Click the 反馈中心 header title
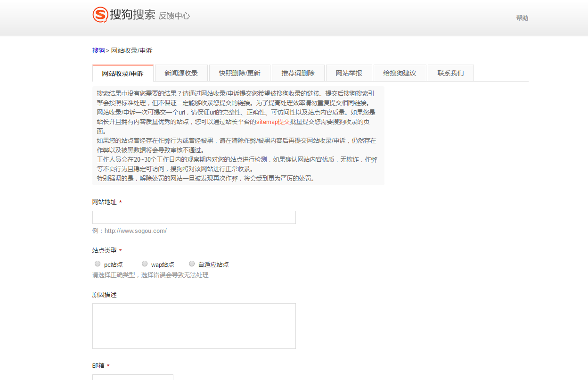Image resolution: width=588 pixels, height=380 pixels. click(174, 16)
